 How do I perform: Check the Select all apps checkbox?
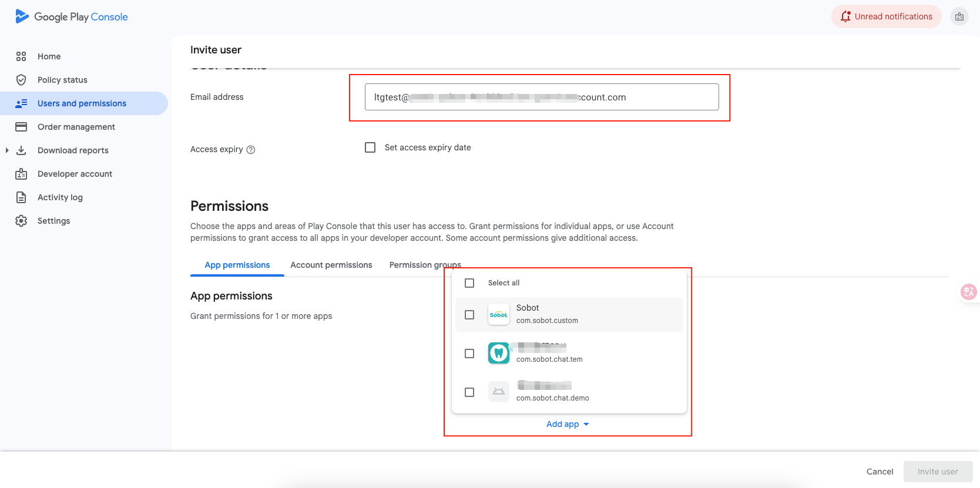[469, 283]
